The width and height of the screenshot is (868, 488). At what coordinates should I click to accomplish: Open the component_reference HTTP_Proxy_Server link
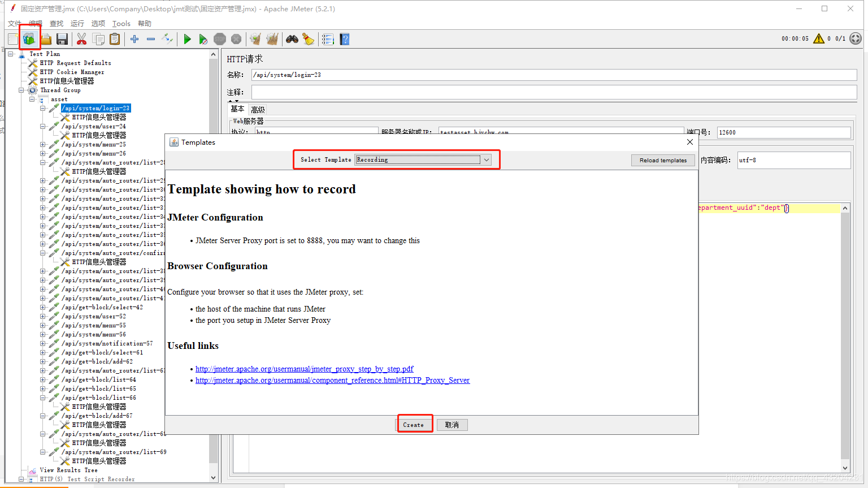click(332, 380)
